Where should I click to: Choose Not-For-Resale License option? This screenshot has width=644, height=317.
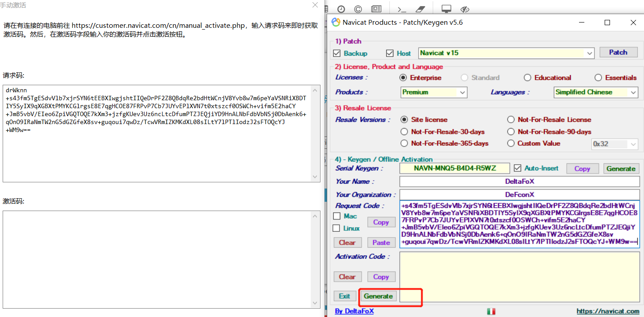(511, 120)
